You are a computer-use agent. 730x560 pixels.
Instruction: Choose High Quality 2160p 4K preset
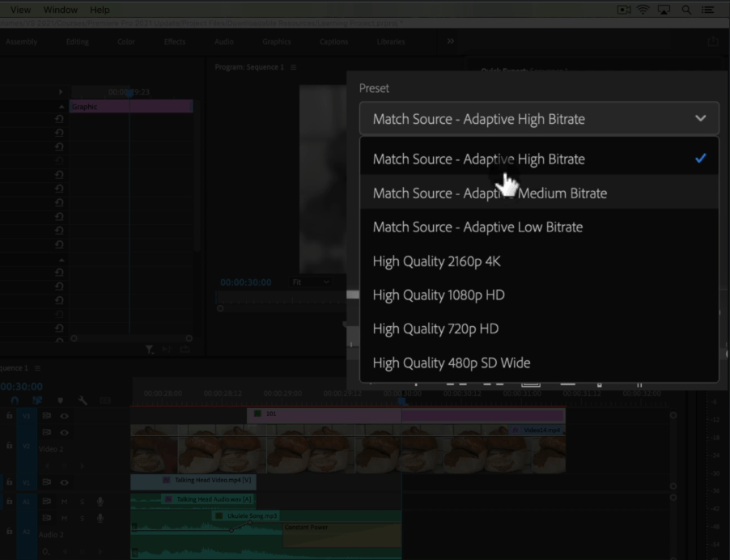pos(539,261)
